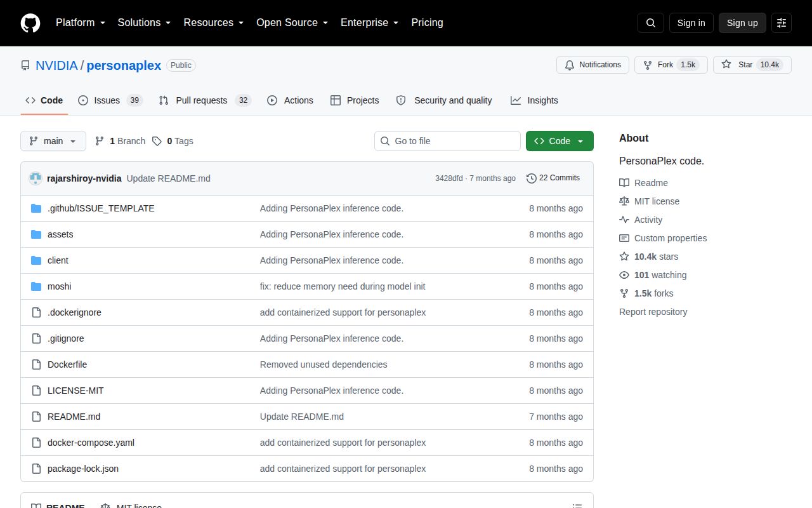
Task: Open the Pricing page
Action: pos(427,23)
